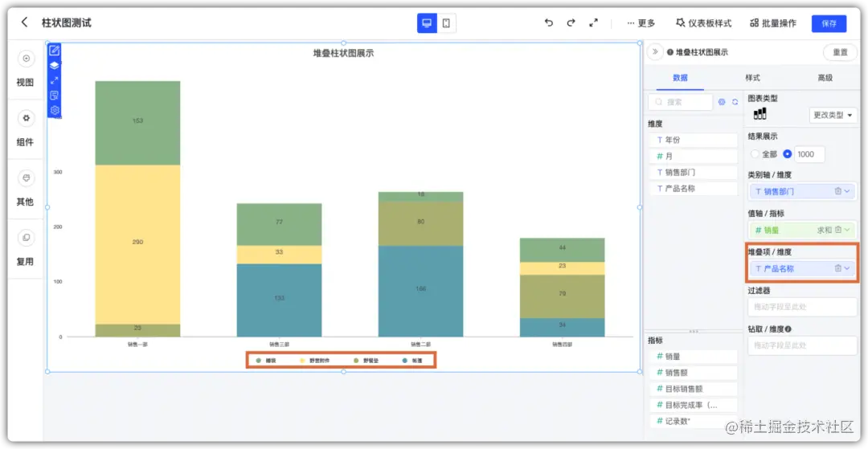Screen dimensions: 868x449
Task: Expand options for 产品名称 in 堆叠项
Action: 847,269
